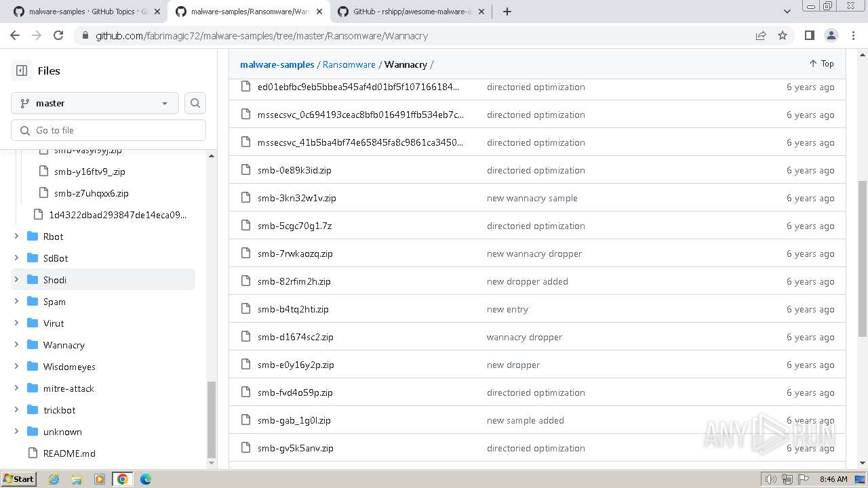
Task: Click the trickbot folder icon
Action: (x=33, y=410)
